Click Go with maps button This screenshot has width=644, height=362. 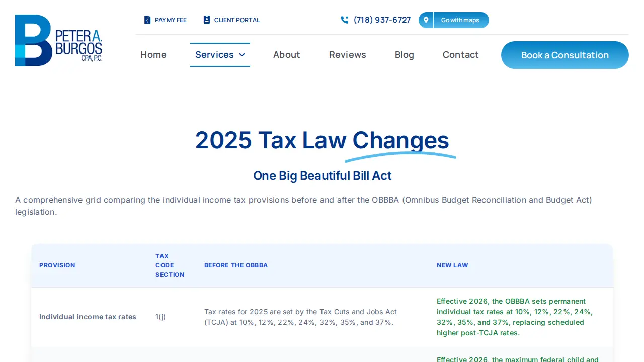pyautogui.click(x=454, y=20)
